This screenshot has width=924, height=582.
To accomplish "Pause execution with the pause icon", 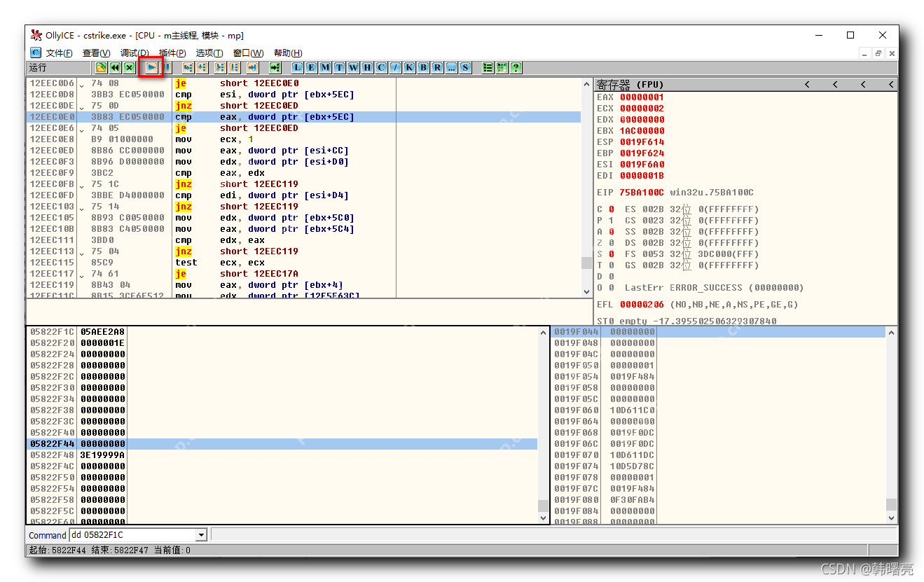I will [166, 67].
